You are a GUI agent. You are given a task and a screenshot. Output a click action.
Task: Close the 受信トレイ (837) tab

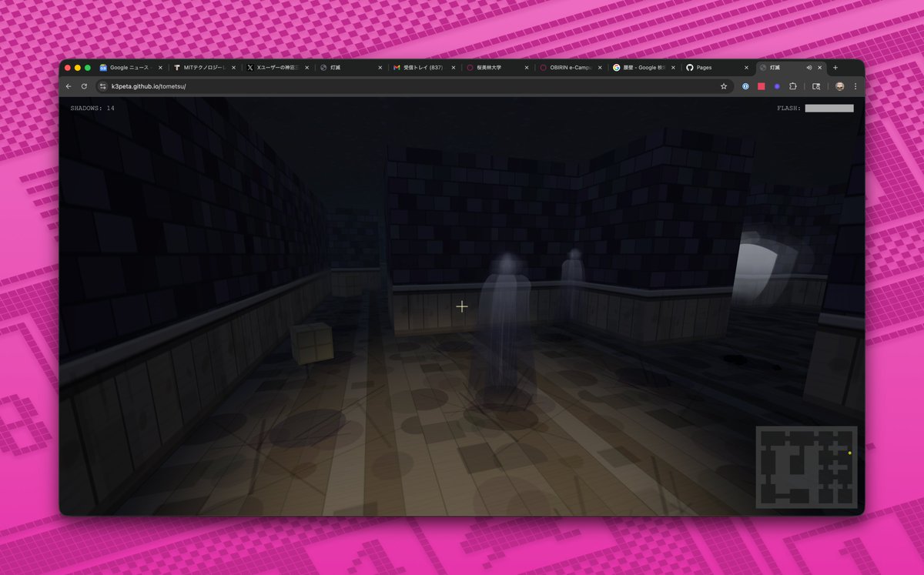pos(454,68)
